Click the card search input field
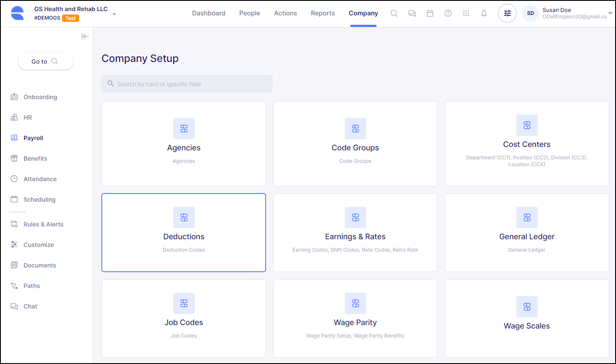Screen dimensions: 616x364 coord(187,84)
